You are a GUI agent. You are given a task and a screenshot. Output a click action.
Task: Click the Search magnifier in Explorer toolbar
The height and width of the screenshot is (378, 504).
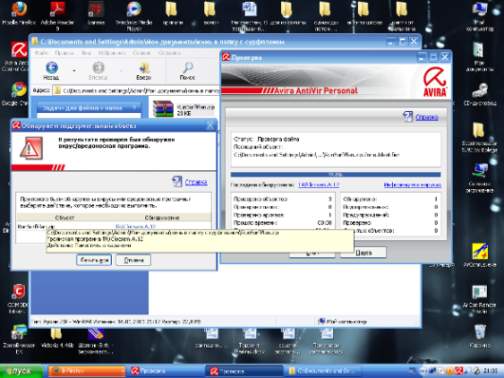coord(187,71)
